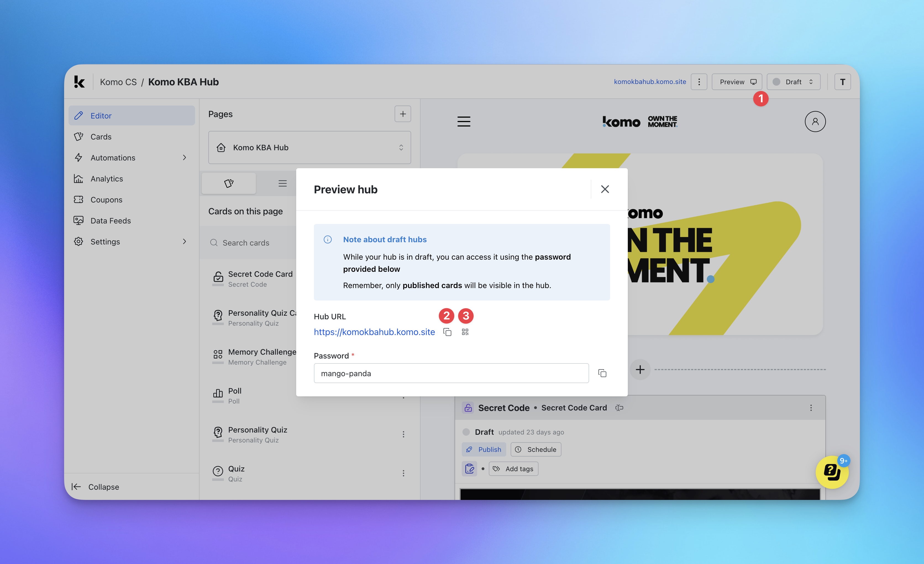The image size is (924, 564).
Task: Copy the mango-panda password
Action: click(602, 373)
